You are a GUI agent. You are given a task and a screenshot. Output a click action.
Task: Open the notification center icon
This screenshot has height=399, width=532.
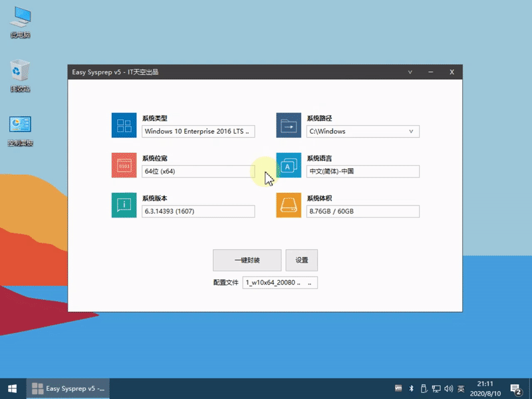click(x=515, y=388)
